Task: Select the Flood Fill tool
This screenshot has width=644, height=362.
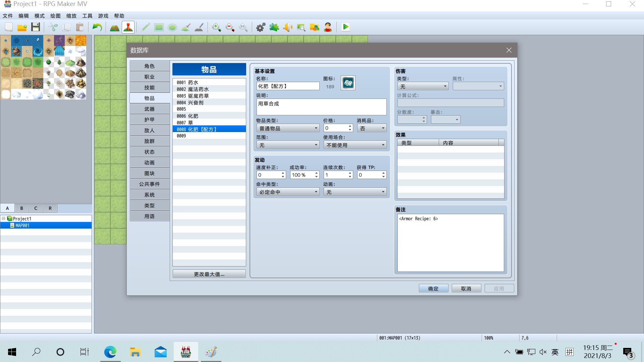Action: click(x=186, y=27)
